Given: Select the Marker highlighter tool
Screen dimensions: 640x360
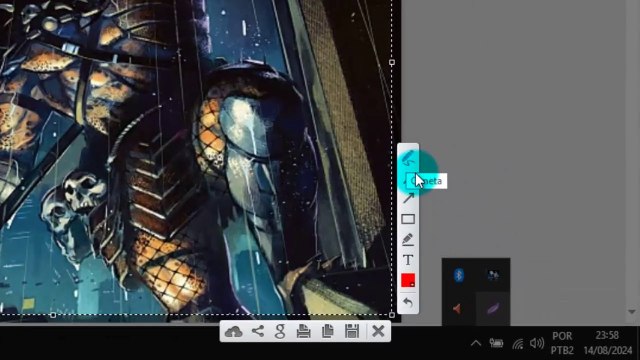Looking at the screenshot, I should 408,240.
